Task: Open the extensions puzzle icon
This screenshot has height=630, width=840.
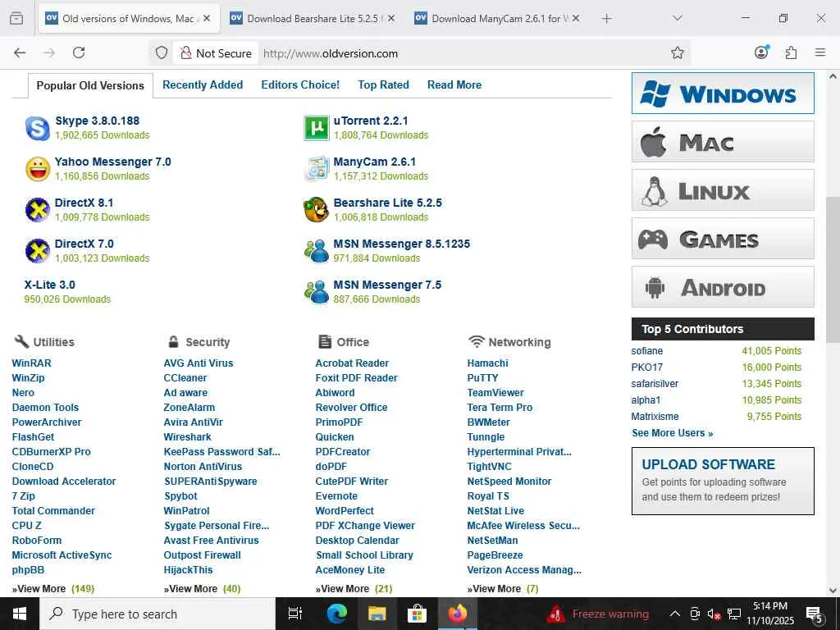Action: coord(791,52)
